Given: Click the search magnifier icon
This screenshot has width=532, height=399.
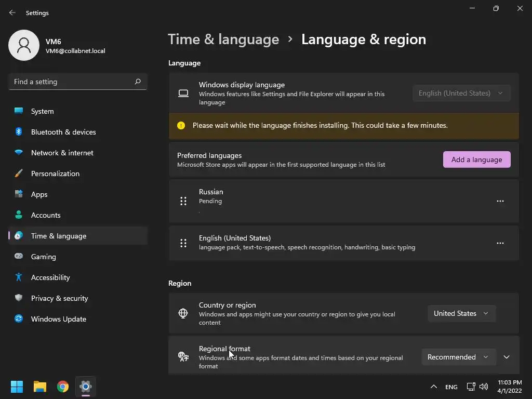Looking at the screenshot, I should (x=138, y=82).
